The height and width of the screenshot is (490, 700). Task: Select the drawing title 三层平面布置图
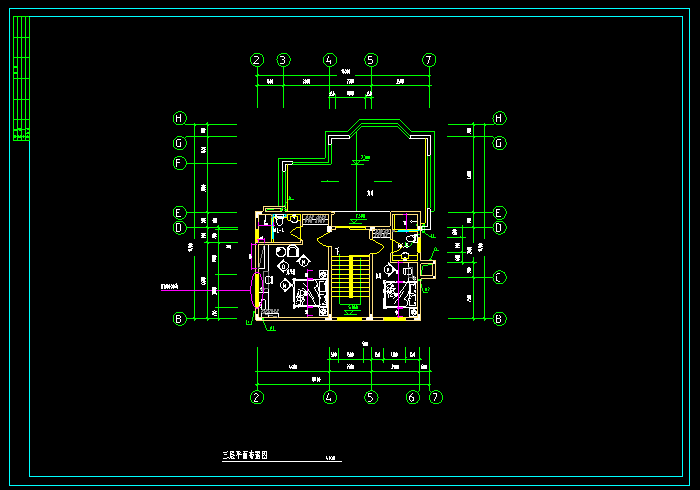(245, 455)
